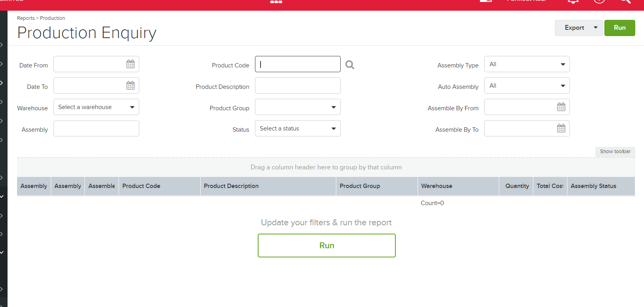Focus the Assemble By To field
644x307 pixels.
click(527, 129)
